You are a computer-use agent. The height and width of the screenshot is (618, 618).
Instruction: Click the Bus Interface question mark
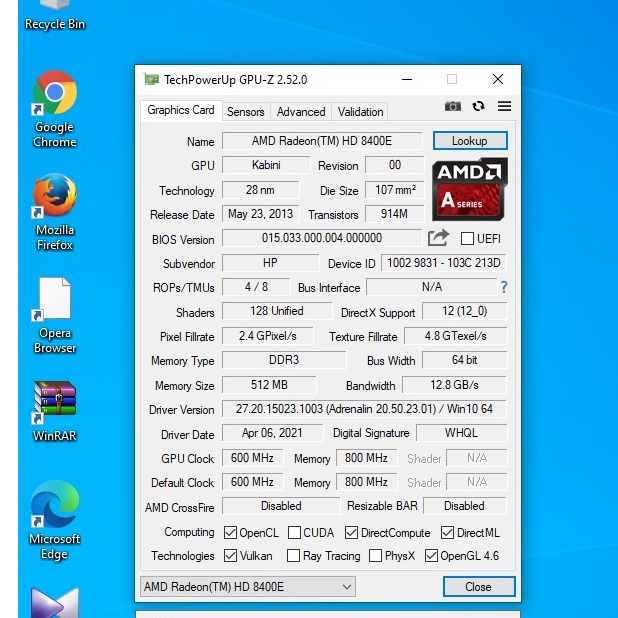pyautogui.click(x=504, y=287)
